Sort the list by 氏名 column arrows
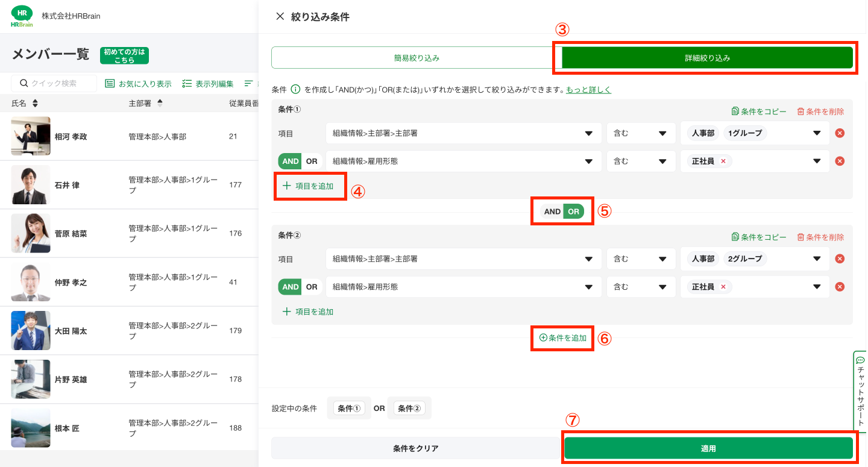The image size is (868, 467). 35,103
